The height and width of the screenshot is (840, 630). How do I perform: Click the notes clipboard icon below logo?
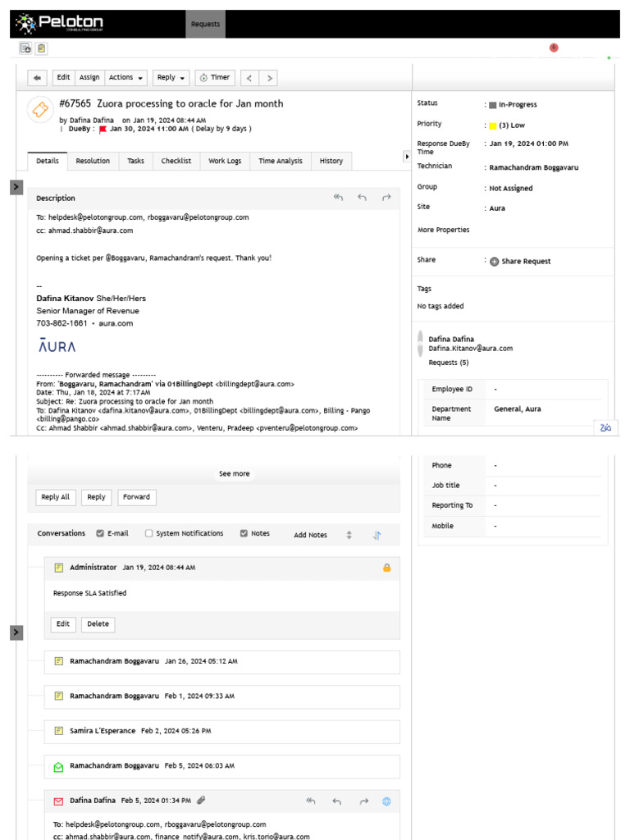click(41, 48)
